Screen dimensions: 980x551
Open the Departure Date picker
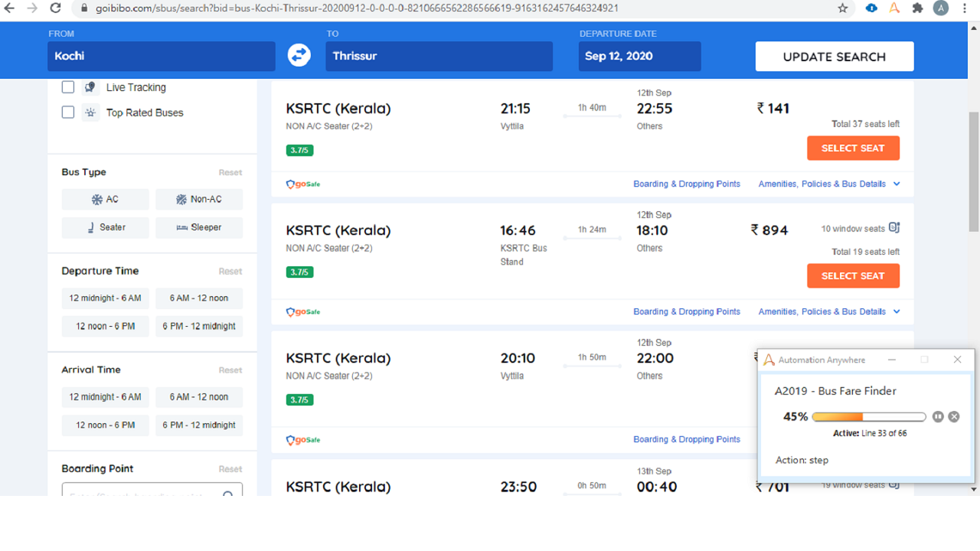[x=639, y=56]
